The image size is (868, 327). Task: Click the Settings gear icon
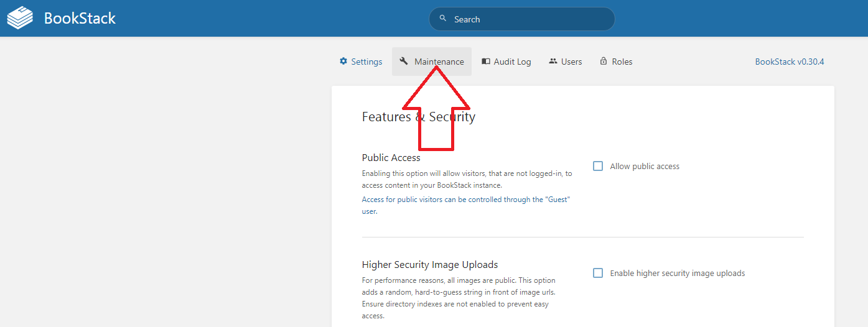pyautogui.click(x=343, y=62)
